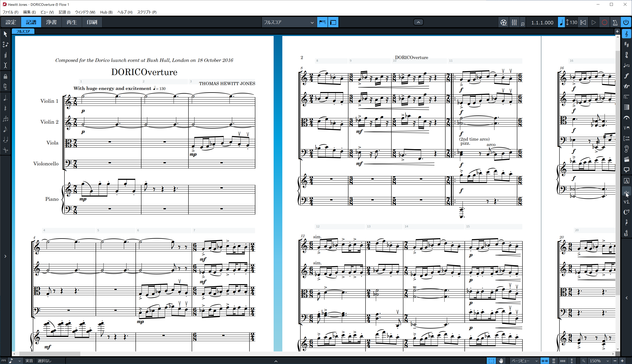Select the marquee selection tool
Viewport: 632px width, 364px height.
click(x=491, y=361)
